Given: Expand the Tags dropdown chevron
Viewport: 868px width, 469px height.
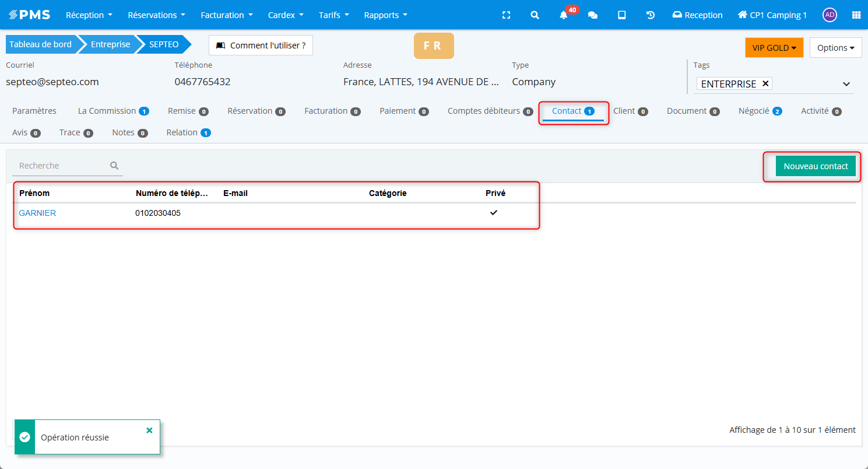Looking at the screenshot, I should (846, 85).
